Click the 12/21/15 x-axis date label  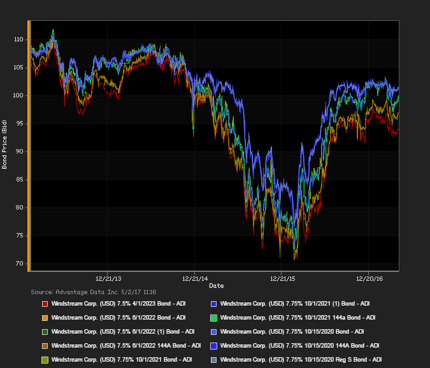pos(282,279)
